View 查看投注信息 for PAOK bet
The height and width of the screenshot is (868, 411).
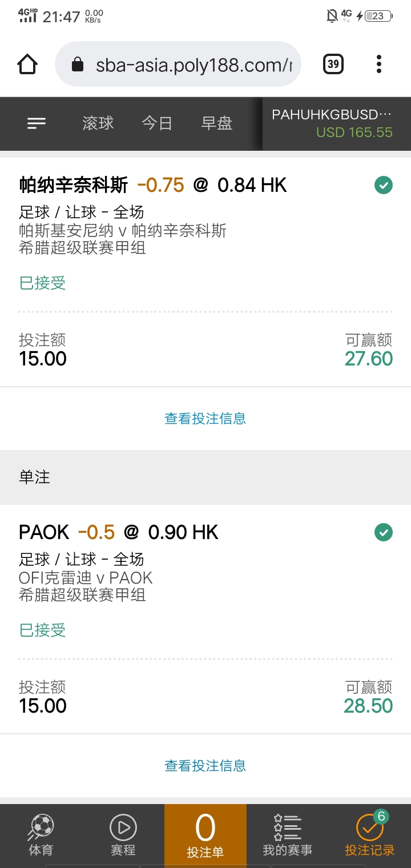point(205,766)
